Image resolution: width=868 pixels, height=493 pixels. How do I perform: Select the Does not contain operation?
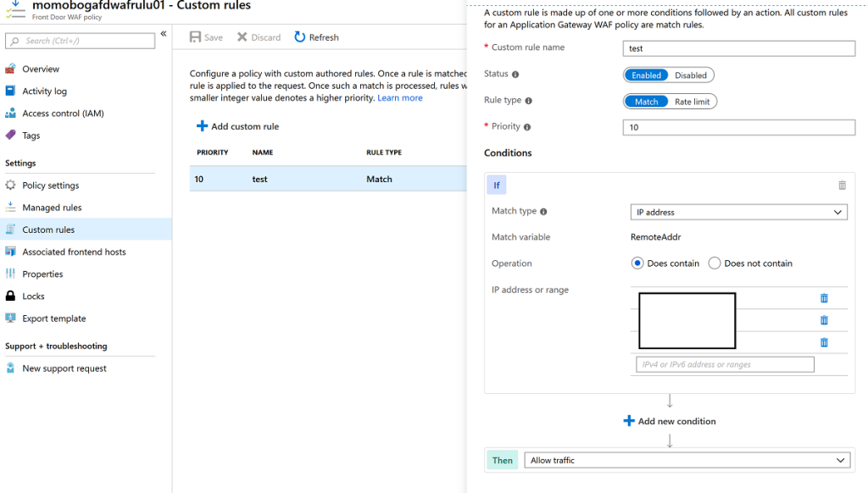pyautogui.click(x=715, y=263)
